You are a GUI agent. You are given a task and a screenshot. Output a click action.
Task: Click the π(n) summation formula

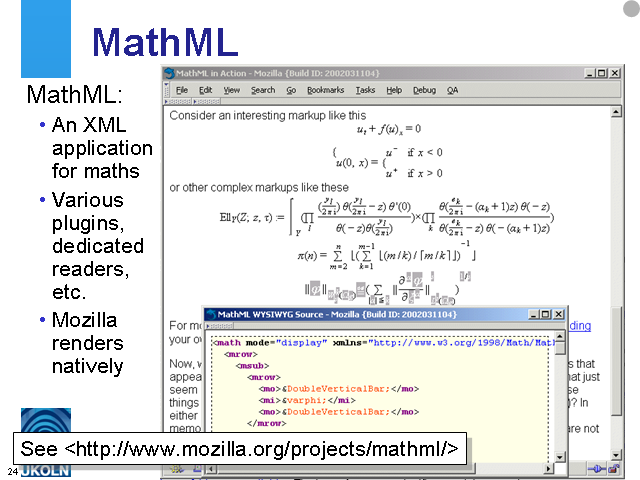(387, 256)
